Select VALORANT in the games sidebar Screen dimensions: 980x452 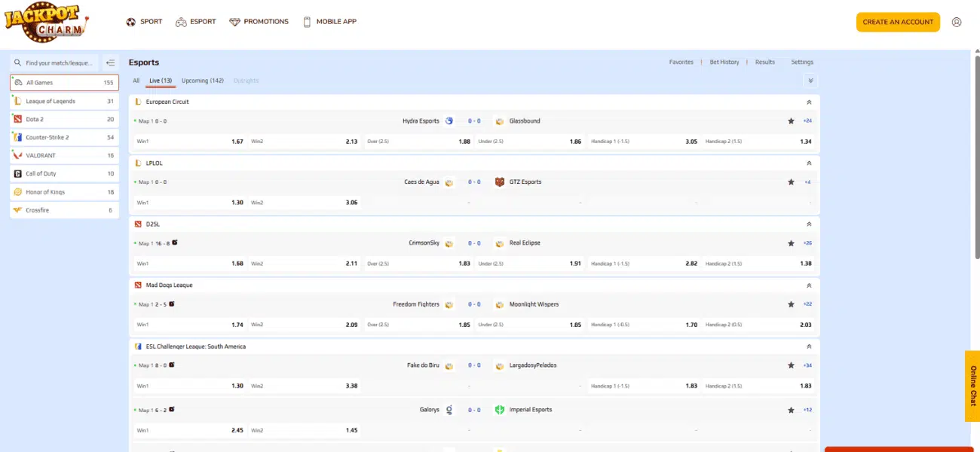[64, 155]
